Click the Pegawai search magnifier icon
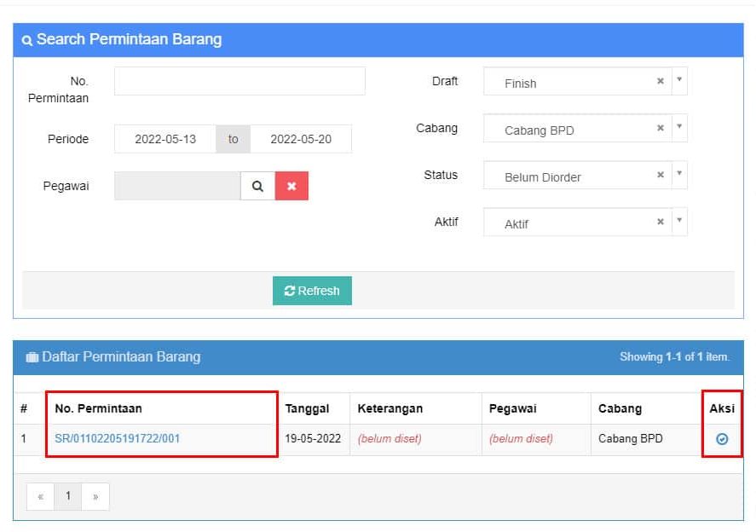 pyautogui.click(x=257, y=186)
